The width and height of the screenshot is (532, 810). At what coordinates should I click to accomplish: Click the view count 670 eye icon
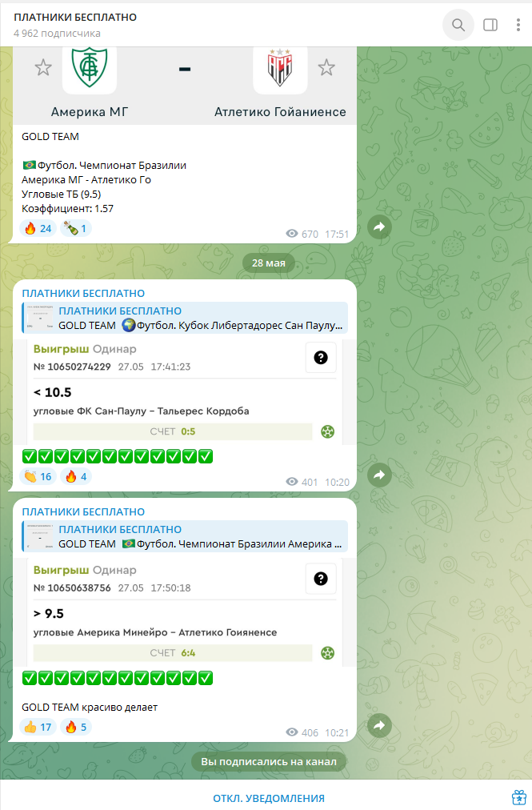292,234
